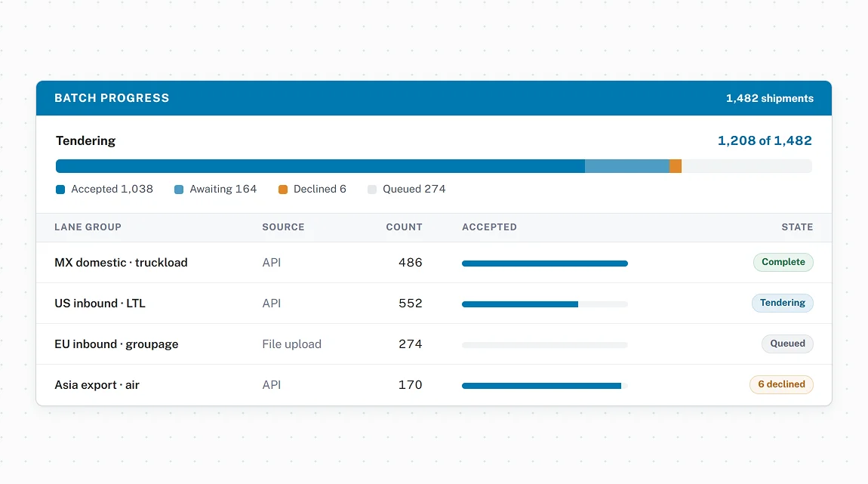Open the US inbound · LTL row
Screen dimensions: 868x484
point(434,304)
